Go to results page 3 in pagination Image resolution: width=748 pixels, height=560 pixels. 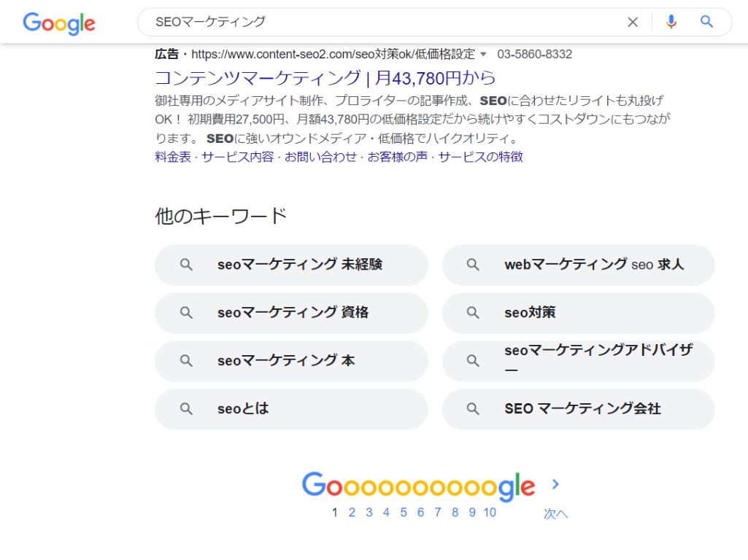[369, 513]
